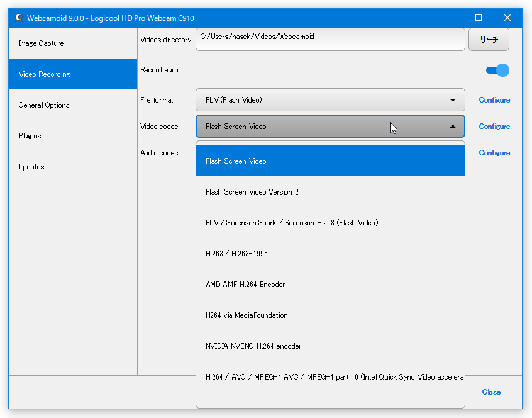Collapse the Video codec dropdown
This screenshot has width=532, height=418.
click(x=330, y=127)
